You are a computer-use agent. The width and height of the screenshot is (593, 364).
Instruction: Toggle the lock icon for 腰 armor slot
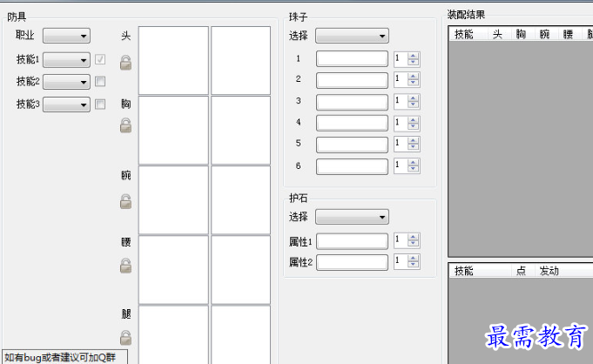[x=126, y=266]
